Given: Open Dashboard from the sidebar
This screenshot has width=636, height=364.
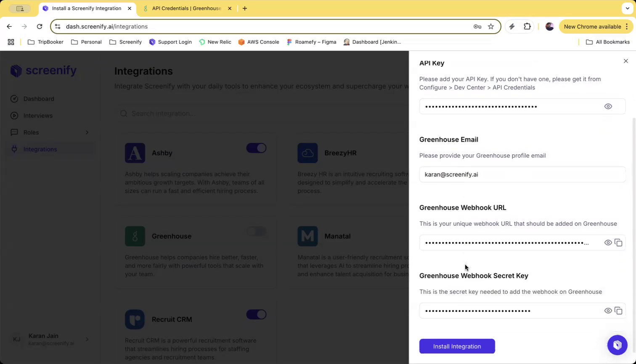Looking at the screenshot, I should click(x=39, y=99).
